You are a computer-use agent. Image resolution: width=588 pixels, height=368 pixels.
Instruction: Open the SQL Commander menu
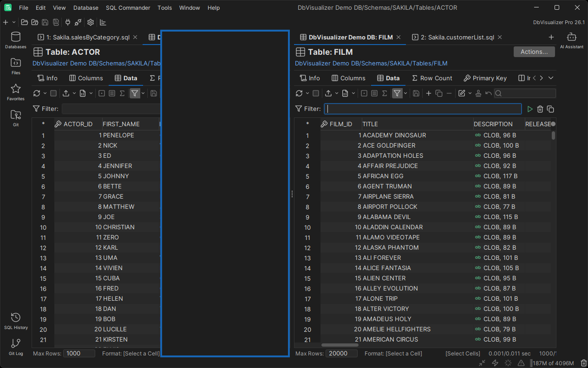tap(128, 8)
